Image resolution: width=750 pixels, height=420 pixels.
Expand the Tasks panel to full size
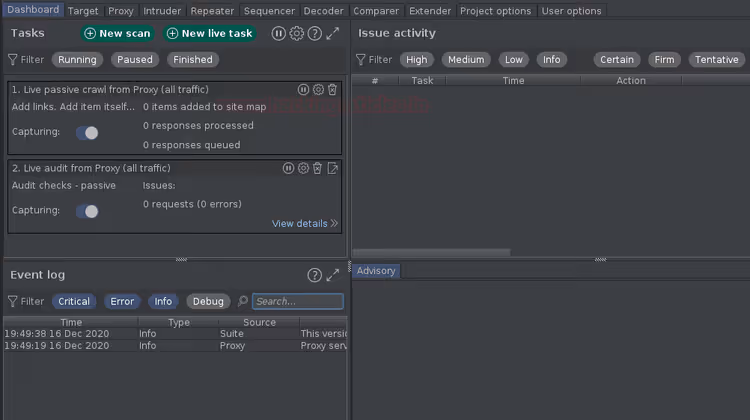tap(332, 33)
